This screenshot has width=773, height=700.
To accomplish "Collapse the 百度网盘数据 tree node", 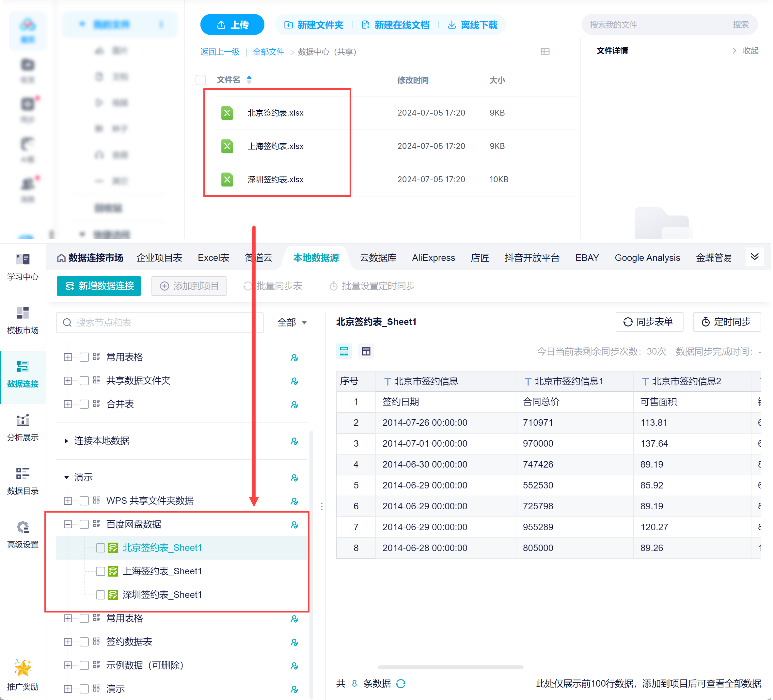I will tap(68, 525).
